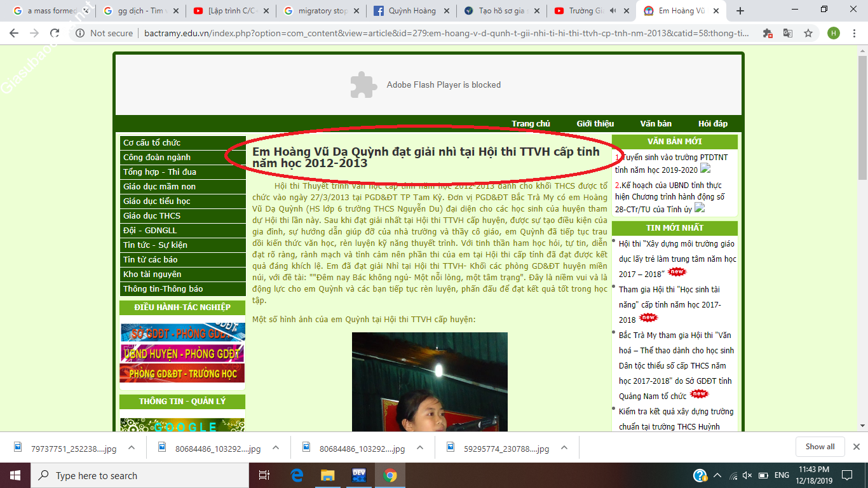Click the "Show all" downloads button

(x=820, y=447)
